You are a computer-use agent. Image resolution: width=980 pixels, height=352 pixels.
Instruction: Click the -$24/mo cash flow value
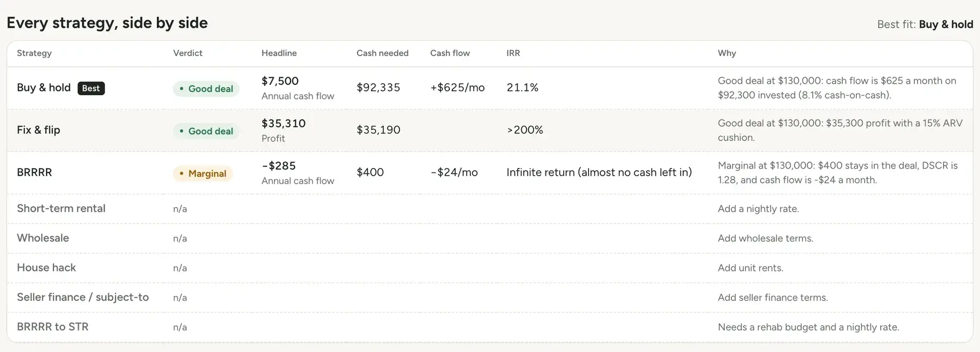454,172
